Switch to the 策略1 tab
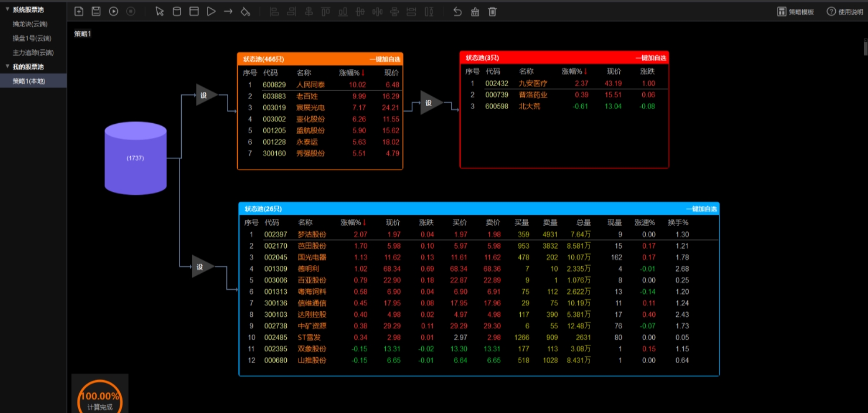 [x=83, y=34]
